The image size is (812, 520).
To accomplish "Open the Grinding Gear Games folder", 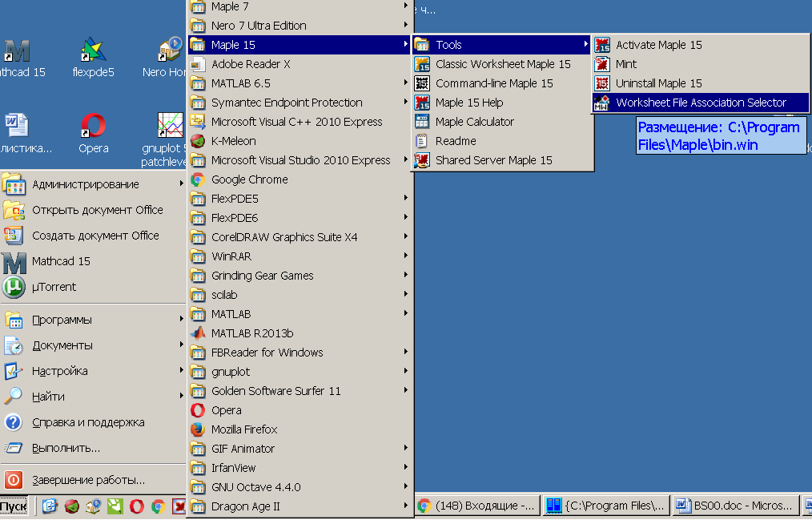I will pos(299,276).
